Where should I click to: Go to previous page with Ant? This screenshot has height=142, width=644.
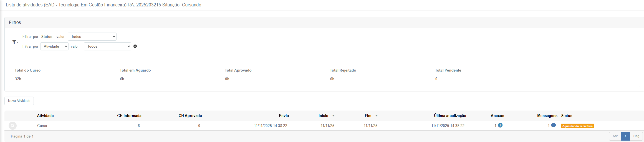615,136
